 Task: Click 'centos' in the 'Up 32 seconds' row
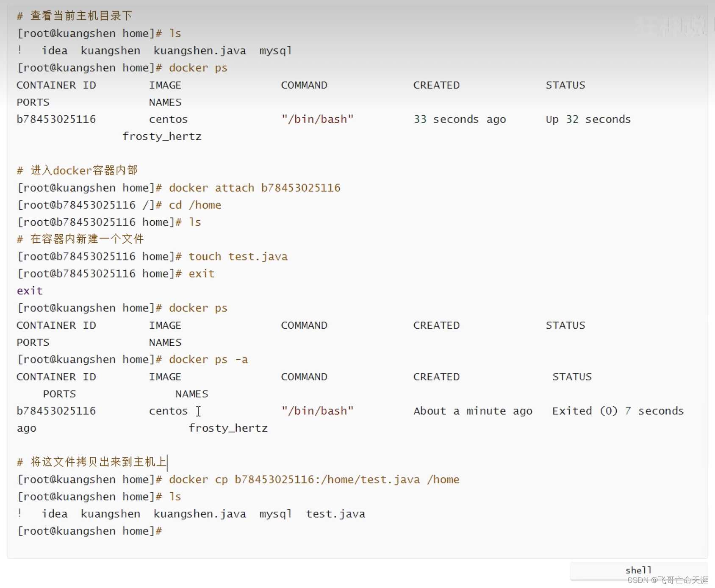click(168, 119)
